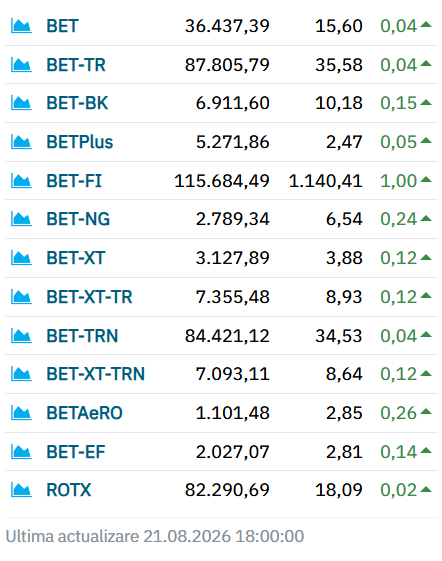The width and height of the screenshot is (442, 561).
Task: Click the chart icon beside BET-XT-TR
Action: click(x=21, y=297)
